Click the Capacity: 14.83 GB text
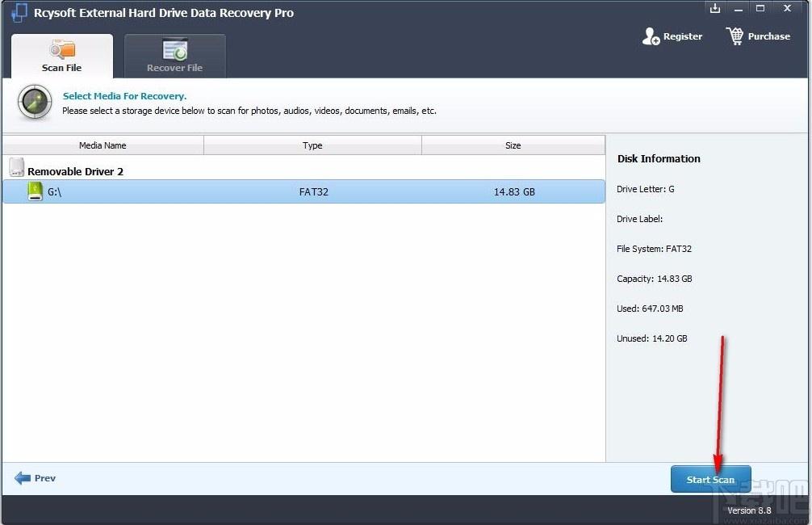Viewport: 812px width, 525px height. click(655, 279)
